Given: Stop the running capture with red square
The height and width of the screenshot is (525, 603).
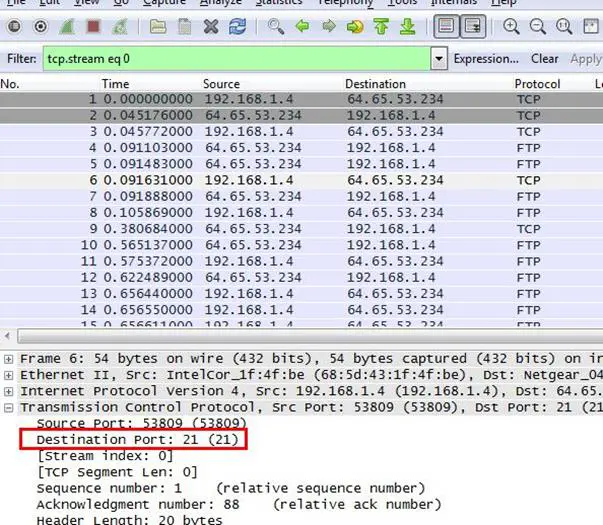Looking at the screenshot, I should click(x=93, y=26).
